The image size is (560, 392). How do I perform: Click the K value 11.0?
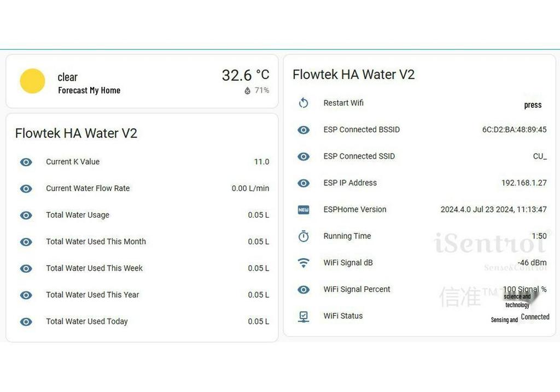(261, 162)
